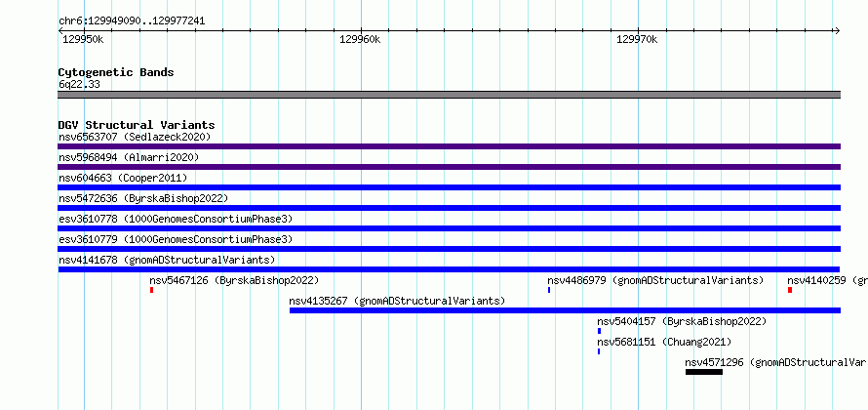The height and width of the screenshot is (410, 868).
Task: Select the nsv5467126 (ByrskaBishop2022) label
Action: (234, 280)
